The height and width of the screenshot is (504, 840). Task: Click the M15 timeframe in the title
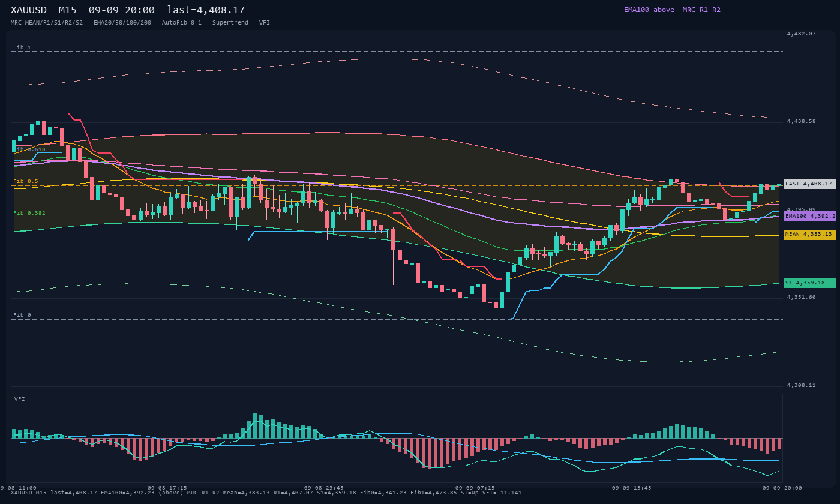pos(68,10)
